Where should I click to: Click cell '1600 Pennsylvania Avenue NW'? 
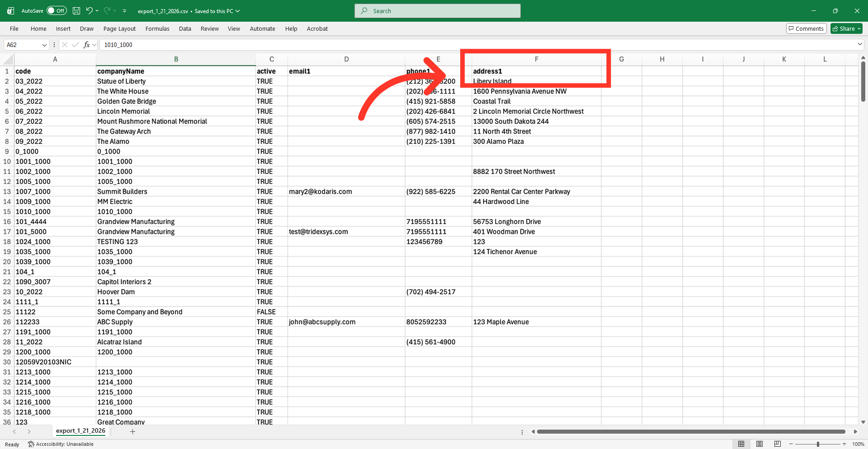click(537, 91)
